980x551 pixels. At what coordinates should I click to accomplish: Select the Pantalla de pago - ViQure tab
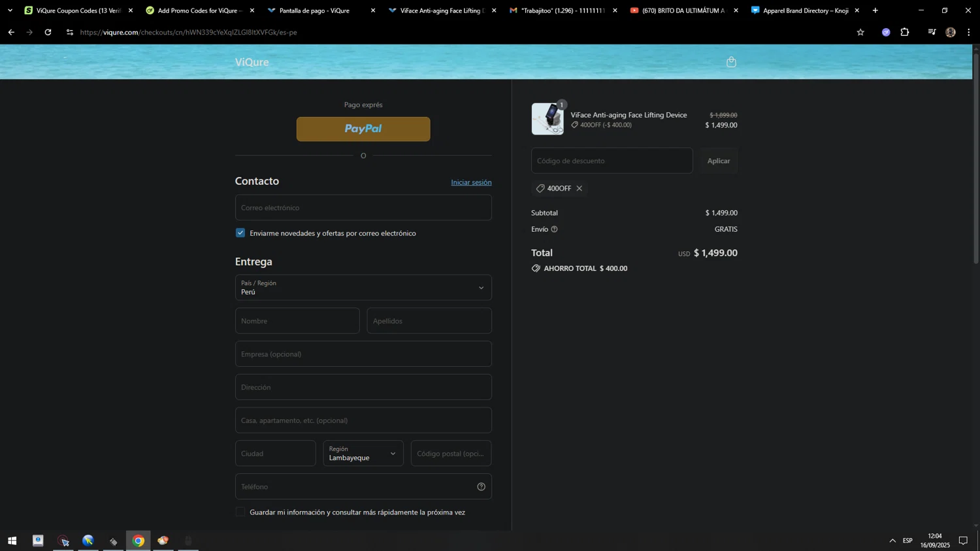[x=320, y=10]
